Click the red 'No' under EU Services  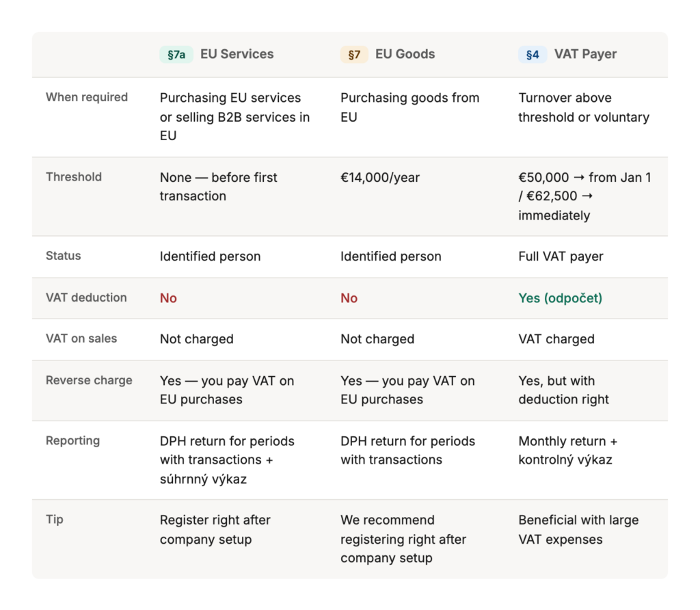tap(168, 298)
